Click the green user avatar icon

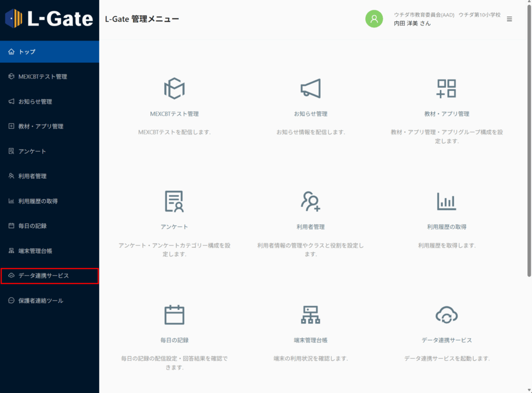coord(374,19)
